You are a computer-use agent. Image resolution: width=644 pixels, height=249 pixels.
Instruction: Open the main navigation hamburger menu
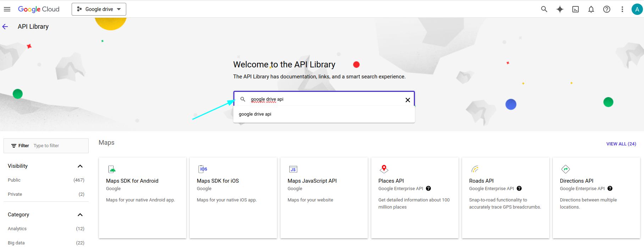pos(7,9)
